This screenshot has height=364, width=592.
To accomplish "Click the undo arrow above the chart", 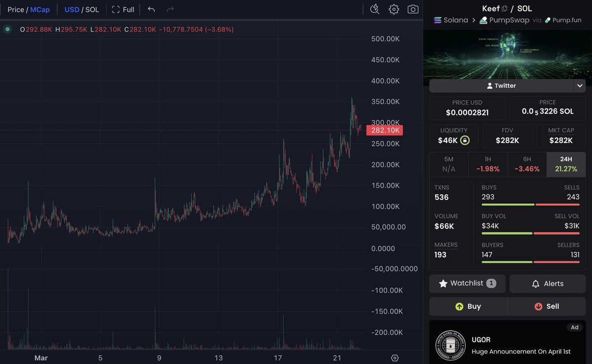I will tap(151, 9).
